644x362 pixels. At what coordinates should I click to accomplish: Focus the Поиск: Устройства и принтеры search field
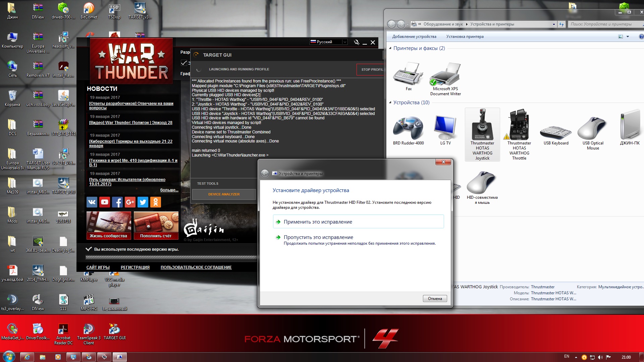(605, 24)
